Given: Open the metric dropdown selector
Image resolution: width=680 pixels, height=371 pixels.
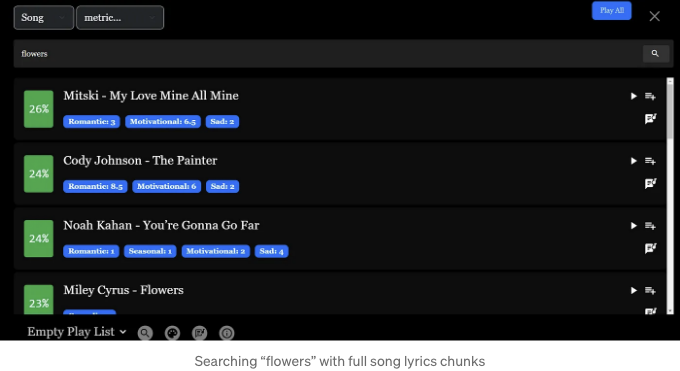Looking at the screenshot, I should pos(120,18).
